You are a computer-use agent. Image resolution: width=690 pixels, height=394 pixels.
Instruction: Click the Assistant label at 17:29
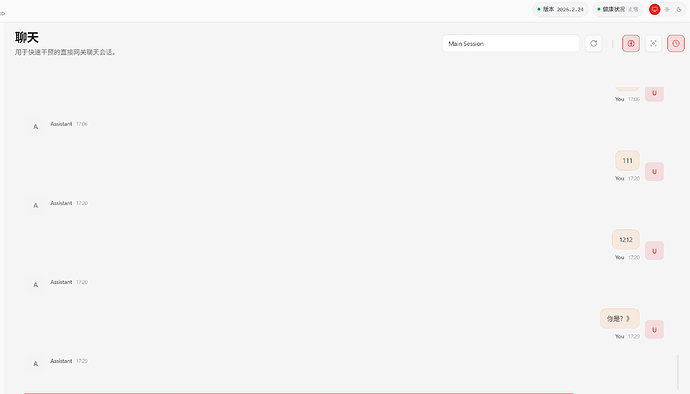(x=61, y=361)
